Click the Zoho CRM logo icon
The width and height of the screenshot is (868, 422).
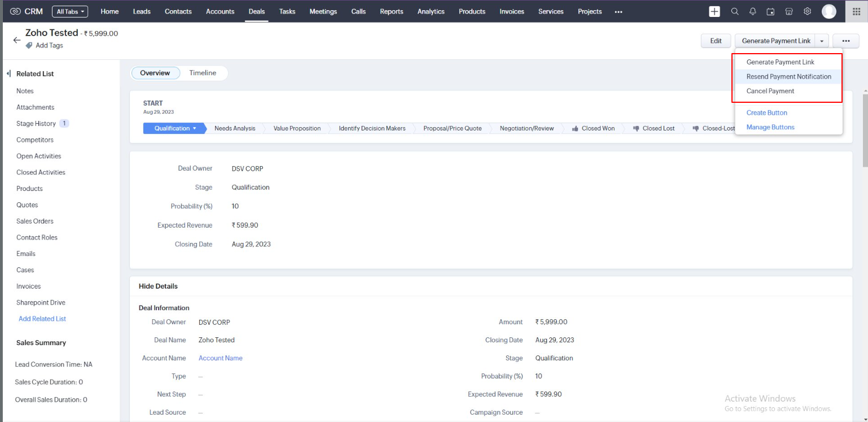coord(15,11)
